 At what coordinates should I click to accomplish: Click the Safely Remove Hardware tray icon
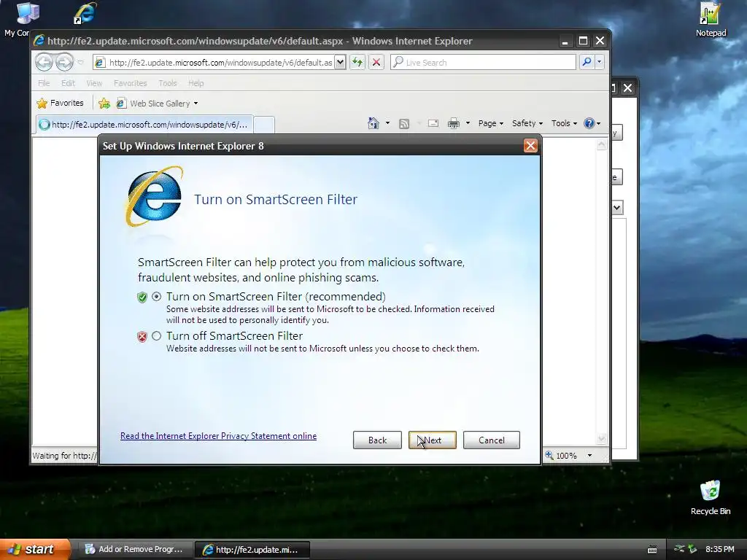tap(693, 549)
